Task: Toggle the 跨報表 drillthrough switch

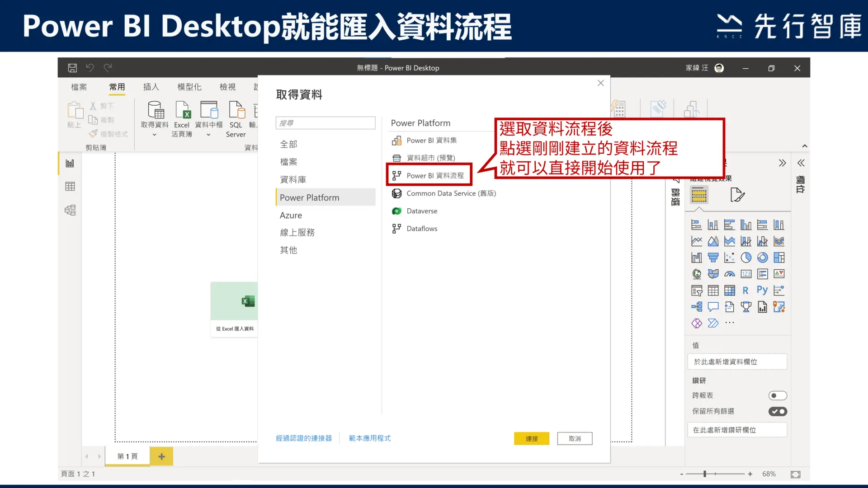Action: [778, 396]
